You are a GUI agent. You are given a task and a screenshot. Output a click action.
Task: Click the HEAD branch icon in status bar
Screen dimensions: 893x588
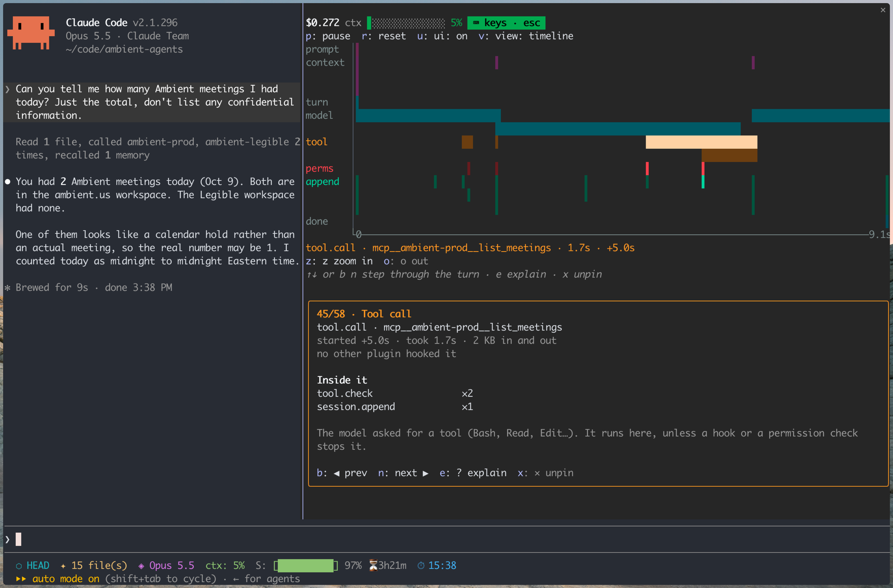[x=19, y=566]
